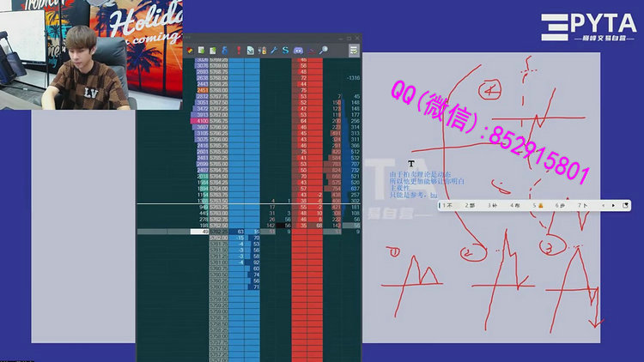Select emoji IME candidate number 5

538,205
